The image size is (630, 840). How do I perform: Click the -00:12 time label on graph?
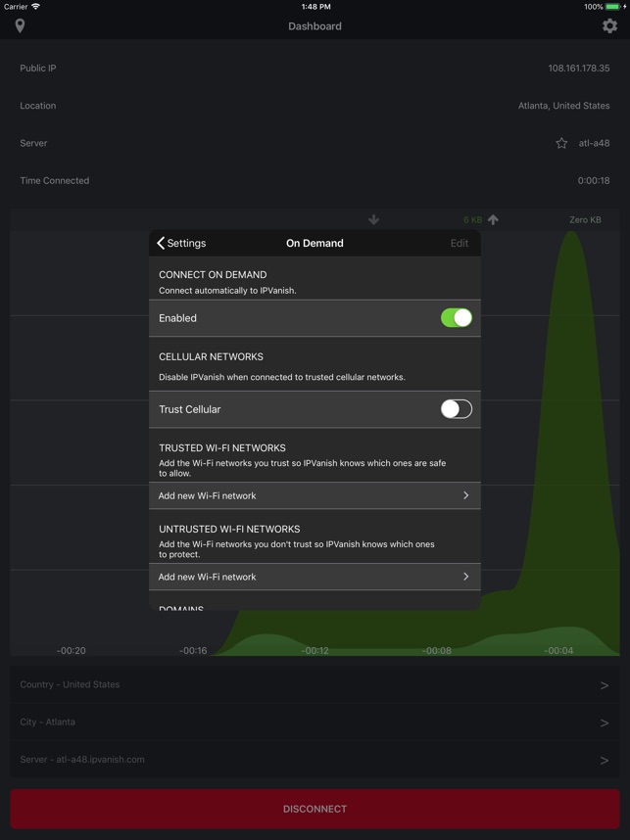[x=315, y=650]
